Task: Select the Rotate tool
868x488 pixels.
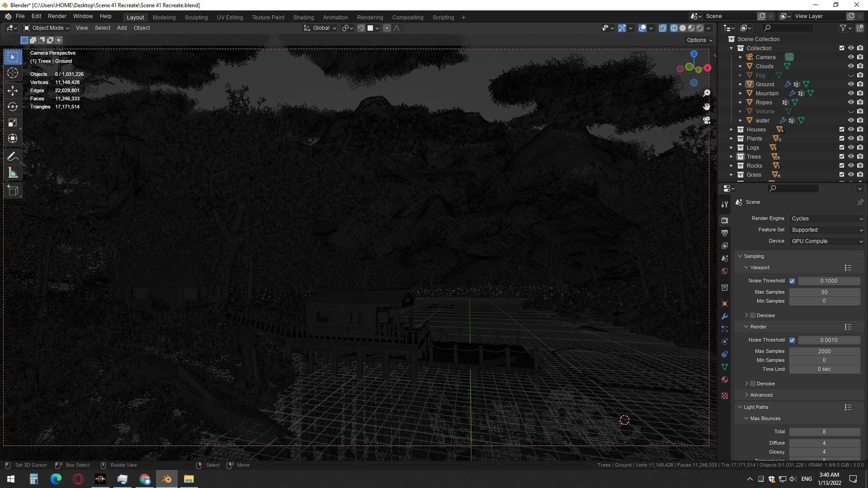Action: [13, 107]
